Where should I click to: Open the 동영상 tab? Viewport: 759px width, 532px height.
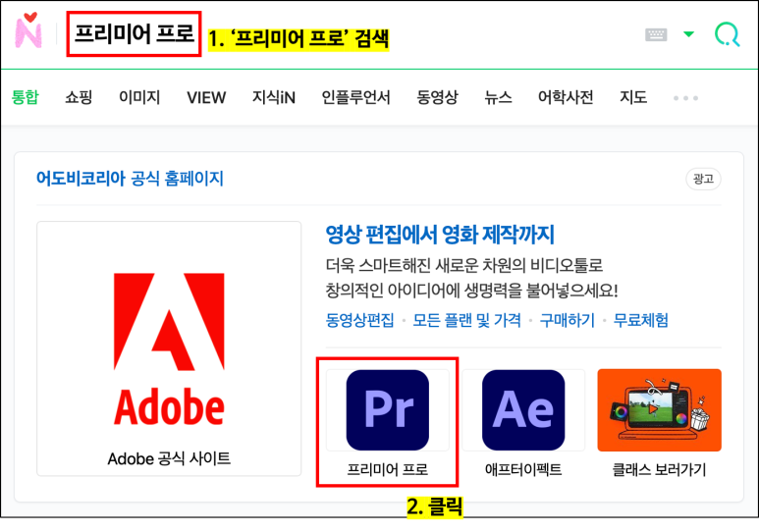click(x=437, y=97)
